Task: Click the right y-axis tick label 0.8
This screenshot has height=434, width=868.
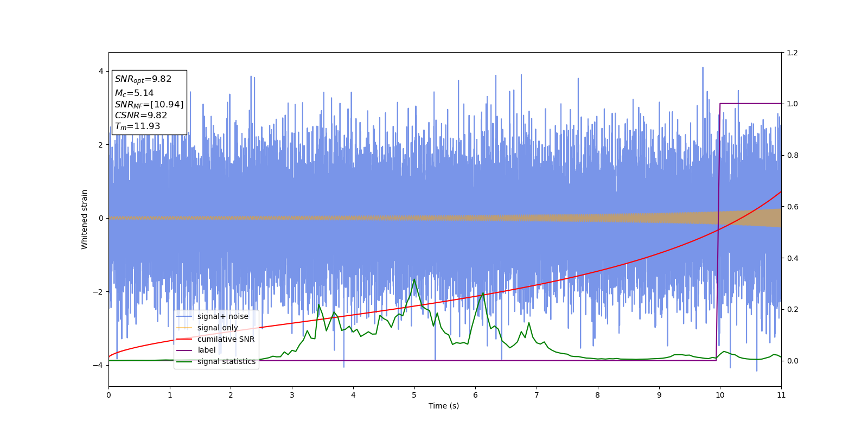Action: [x=793, y=155]
